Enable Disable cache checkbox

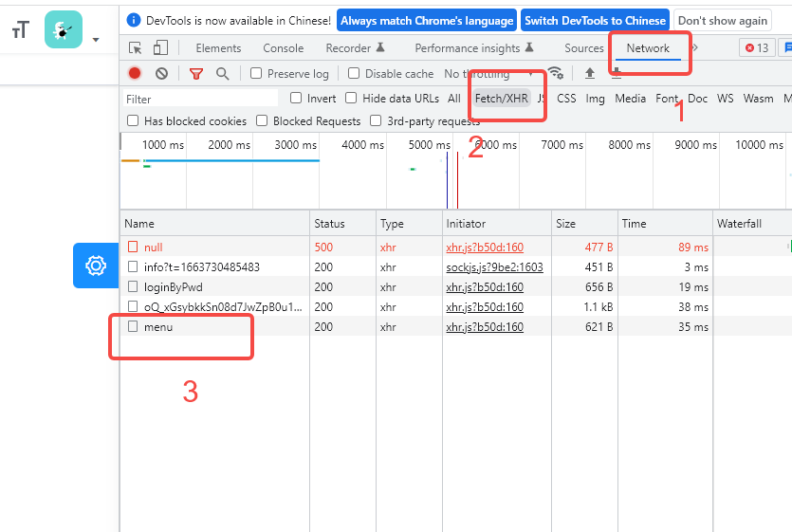[354, 73]
